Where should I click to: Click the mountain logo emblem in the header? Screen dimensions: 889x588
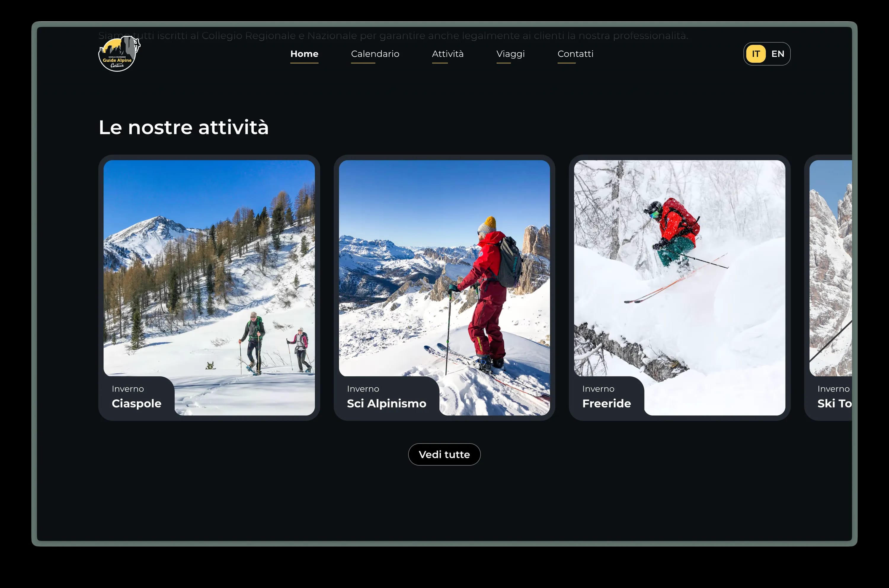(x=119, y=49)
